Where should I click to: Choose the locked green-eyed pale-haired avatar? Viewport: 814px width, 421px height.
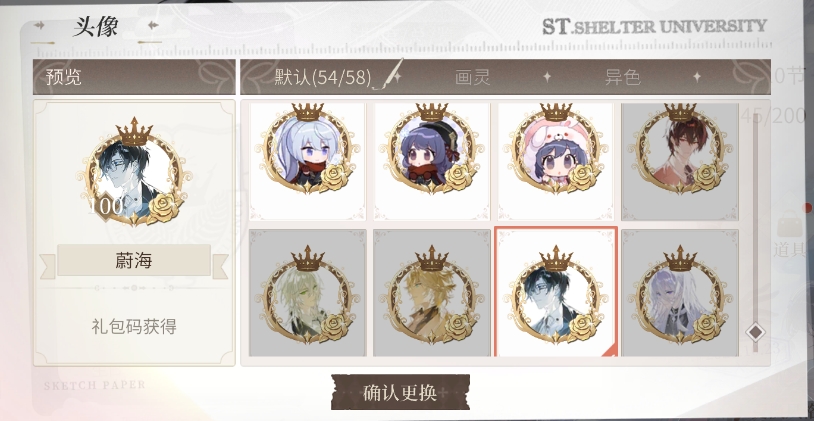point(308,293)
